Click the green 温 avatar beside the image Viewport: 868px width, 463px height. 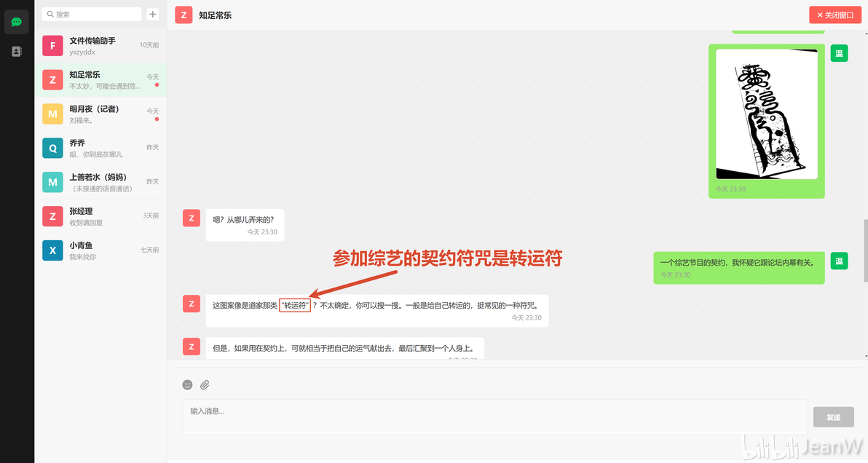839,53
